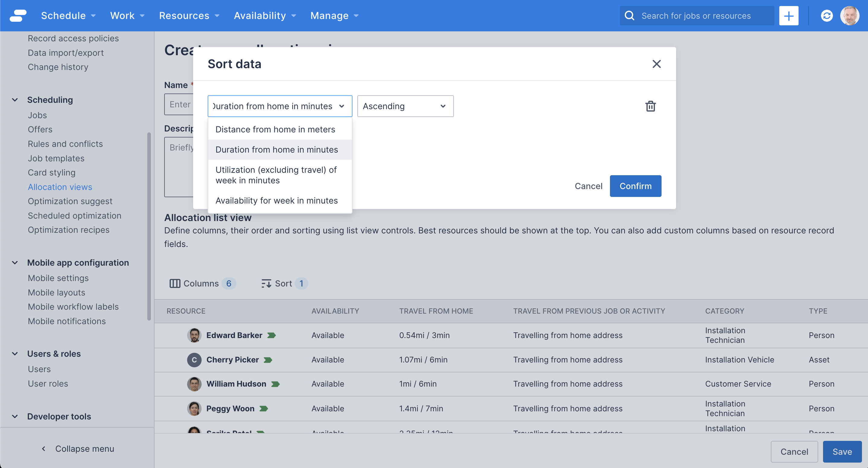Image resolution: width=868 pixels, height=468 pixels.
Task: Click the search magnifier icon
Action: tap(629, 15)
